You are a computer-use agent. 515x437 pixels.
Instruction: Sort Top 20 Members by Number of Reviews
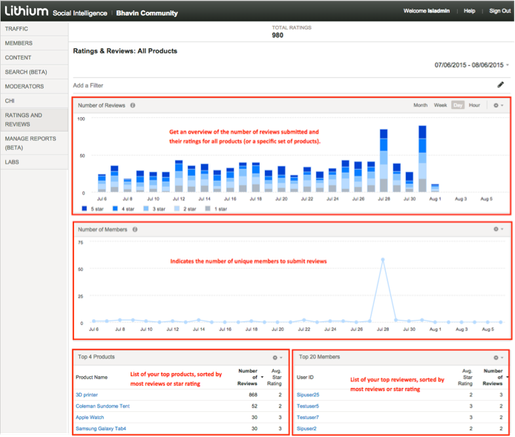tap(493, 377)
